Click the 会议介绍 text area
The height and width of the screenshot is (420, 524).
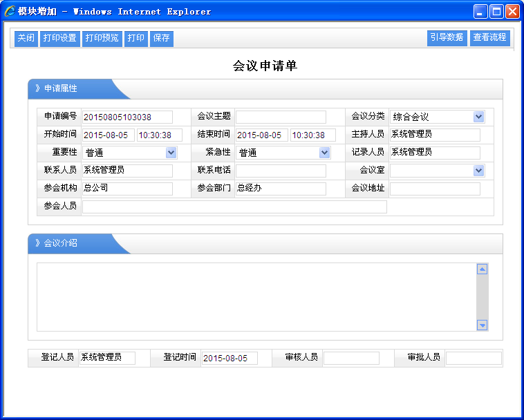(x=256, y=296)
